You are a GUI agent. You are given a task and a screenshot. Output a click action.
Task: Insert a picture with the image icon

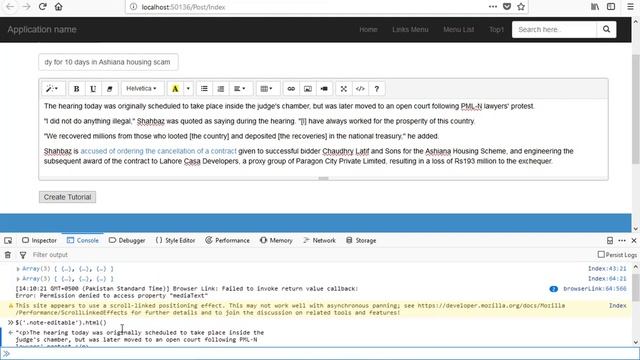(x=308, y=89)
